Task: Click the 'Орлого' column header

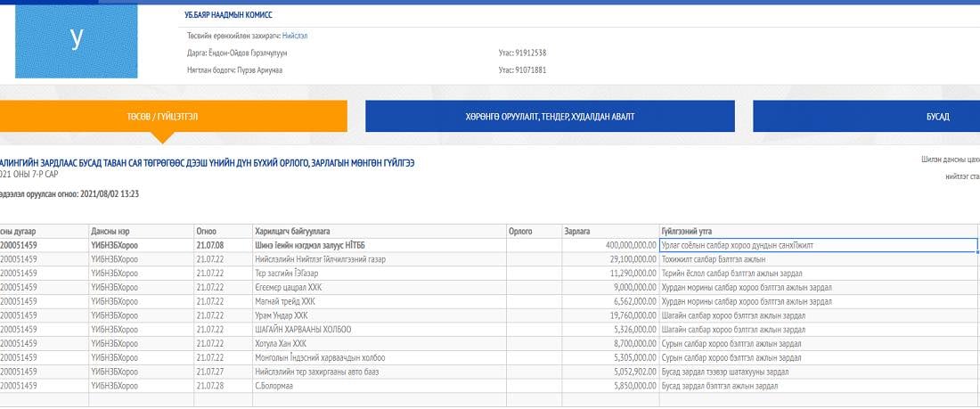Action: 519,232
